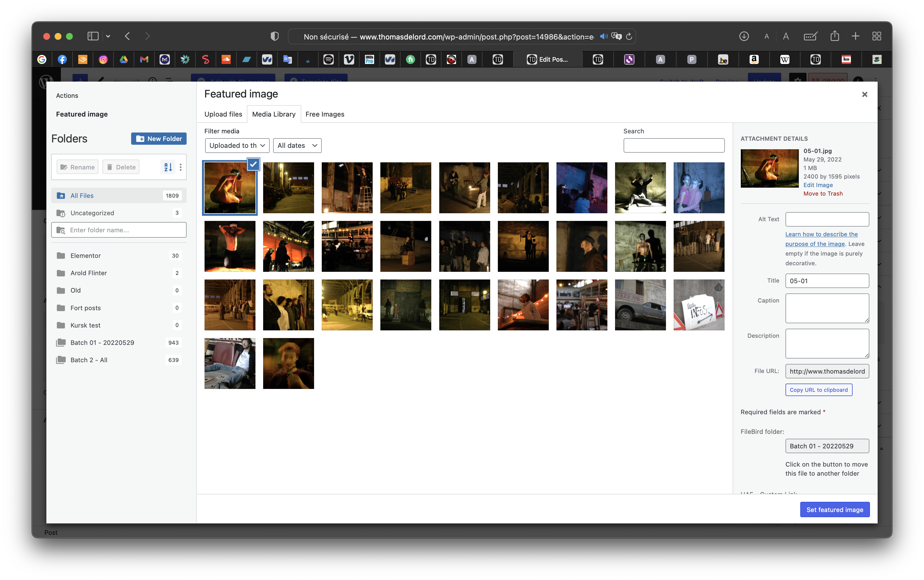The width and height of the screenshot is (924, 580).
Task: Open the Batch 01 - 20220529 folder
Action: click(x=119, y=343)
